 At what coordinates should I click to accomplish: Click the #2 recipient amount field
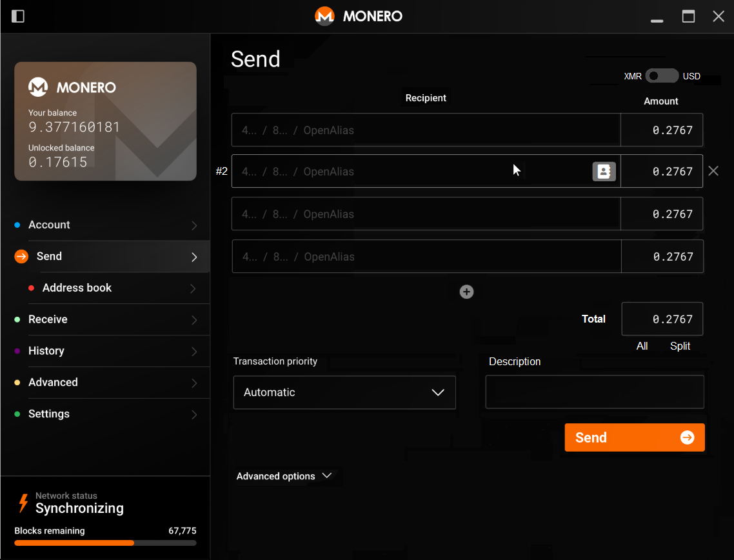[x=662, y=172]
